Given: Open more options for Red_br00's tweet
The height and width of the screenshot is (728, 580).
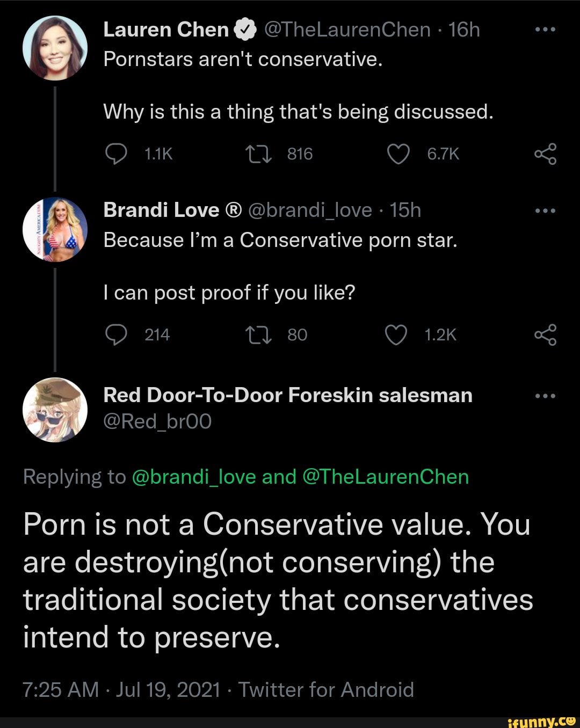Looking at the screenshot, I should tap(545, 396).
